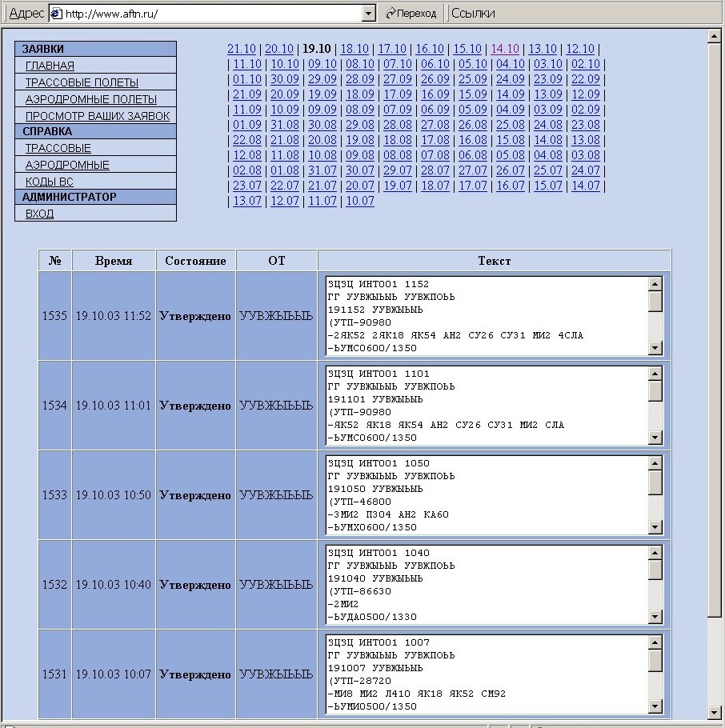Open КОДЫ ВС reference page
725x728 pixels.
[49, 182]
